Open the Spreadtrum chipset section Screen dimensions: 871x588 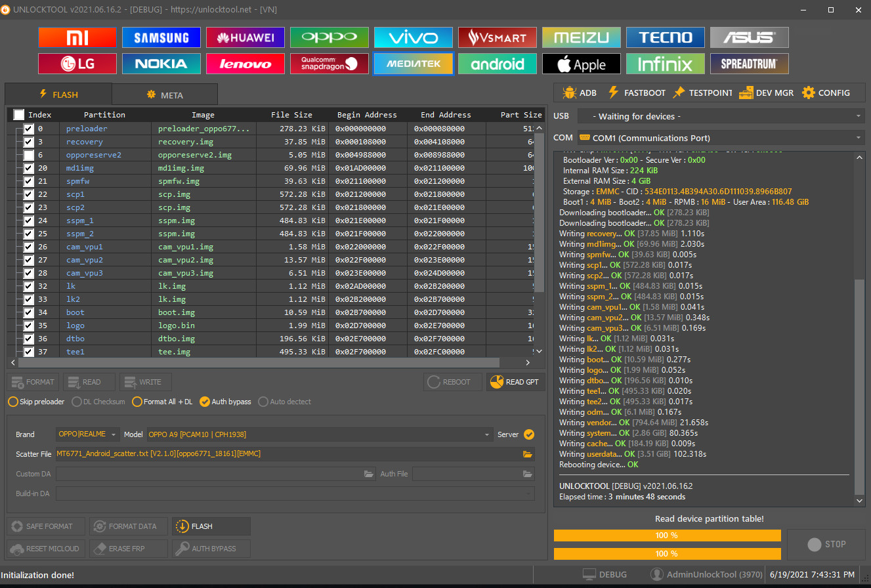pos(750,64)
